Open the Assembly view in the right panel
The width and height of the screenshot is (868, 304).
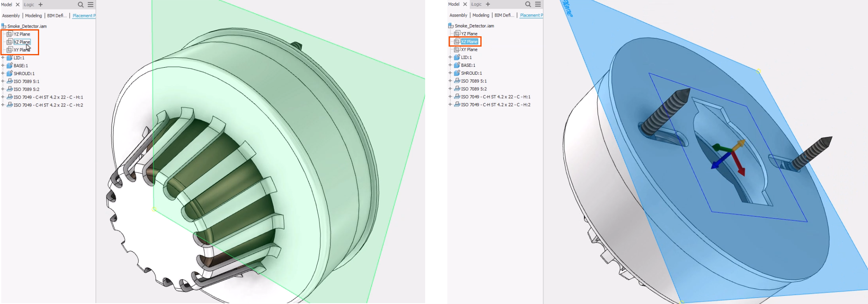coord(458,15)
